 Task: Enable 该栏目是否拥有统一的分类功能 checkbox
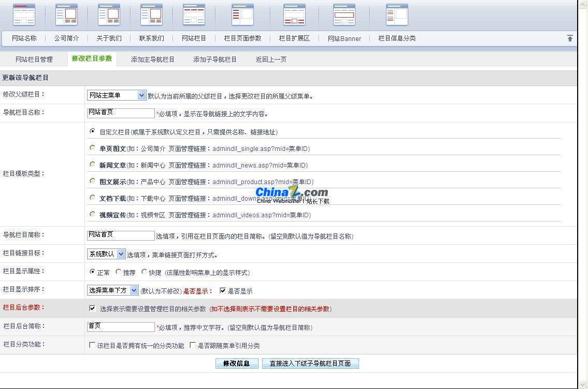point(92,345)
